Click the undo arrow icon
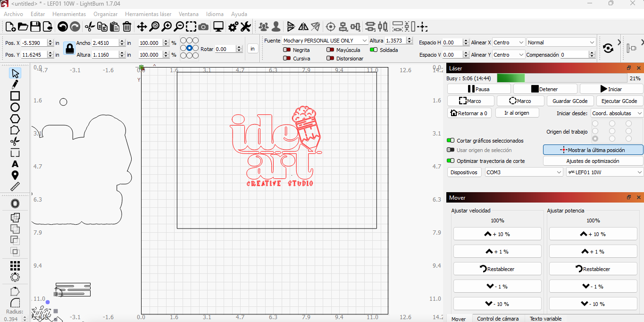 pyautogui.click(x=62, y=26)
